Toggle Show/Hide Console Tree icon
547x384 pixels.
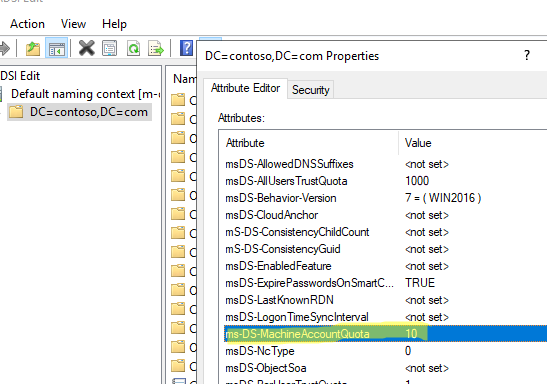57,48
